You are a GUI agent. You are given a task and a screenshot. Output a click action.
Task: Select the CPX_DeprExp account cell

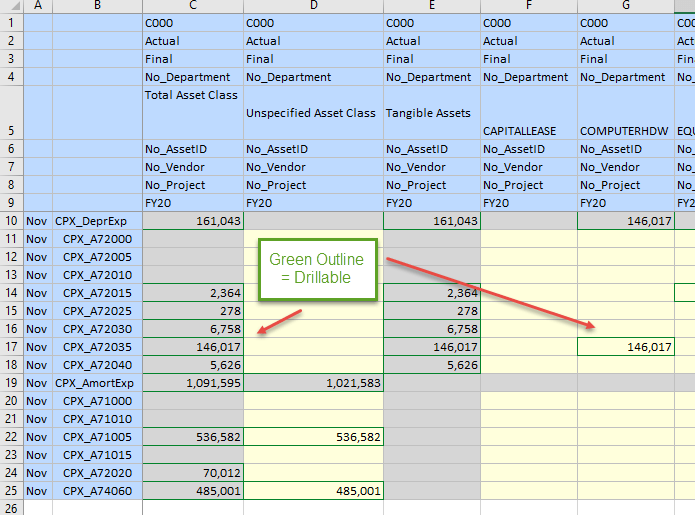[97, 221]
